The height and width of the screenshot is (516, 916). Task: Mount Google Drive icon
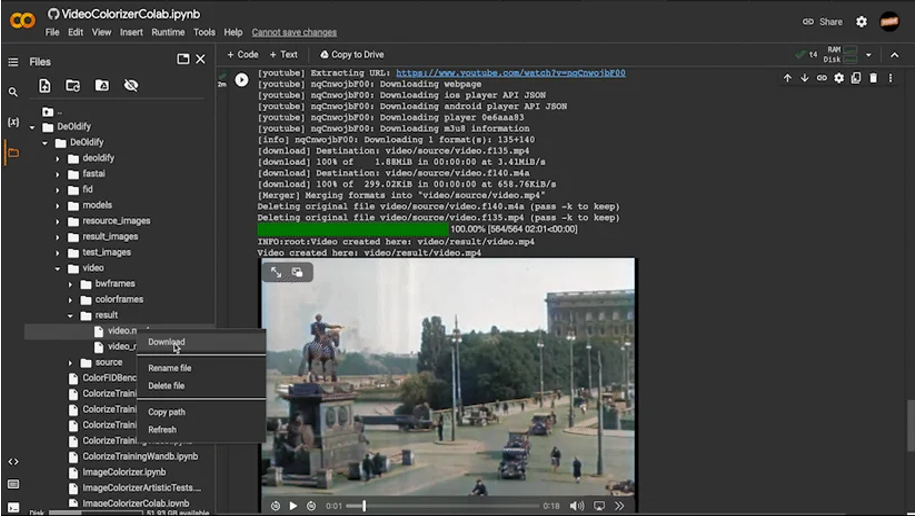102,86
